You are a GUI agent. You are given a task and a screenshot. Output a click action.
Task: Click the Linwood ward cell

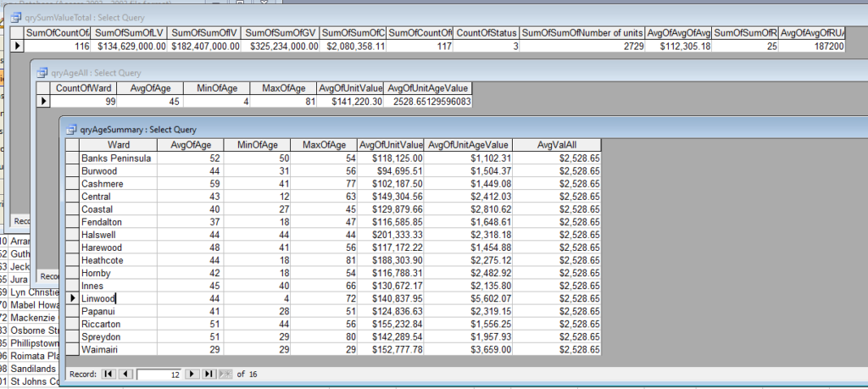(x=119, y=298)
